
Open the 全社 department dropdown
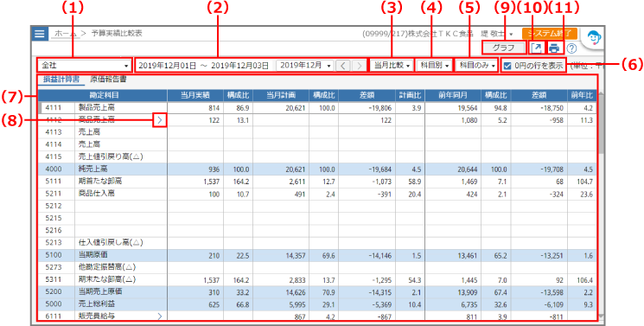coord(84,66)
